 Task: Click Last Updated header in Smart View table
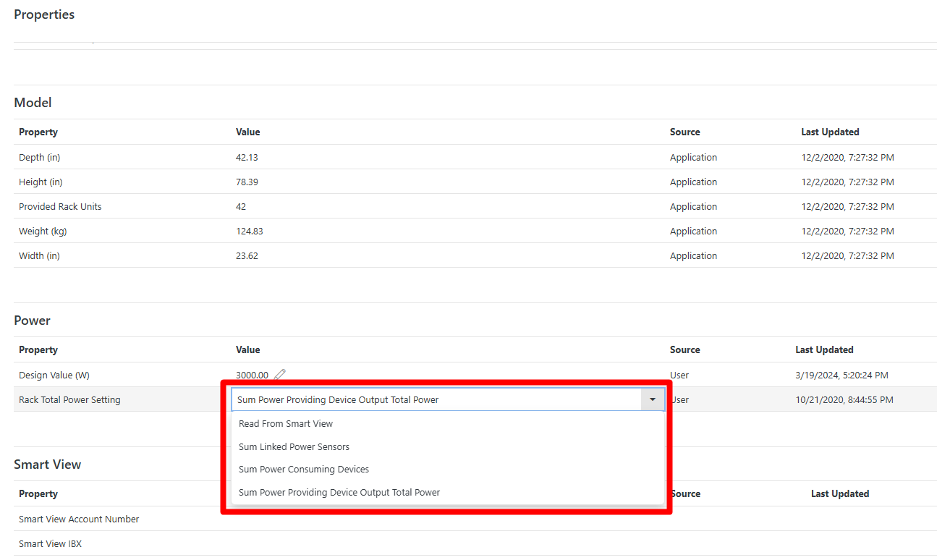pos(839,494)
